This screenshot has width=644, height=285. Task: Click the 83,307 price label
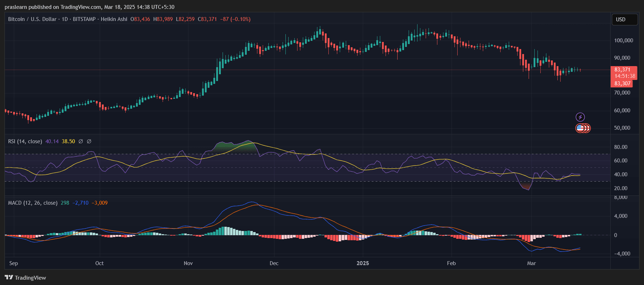point(622,84)
